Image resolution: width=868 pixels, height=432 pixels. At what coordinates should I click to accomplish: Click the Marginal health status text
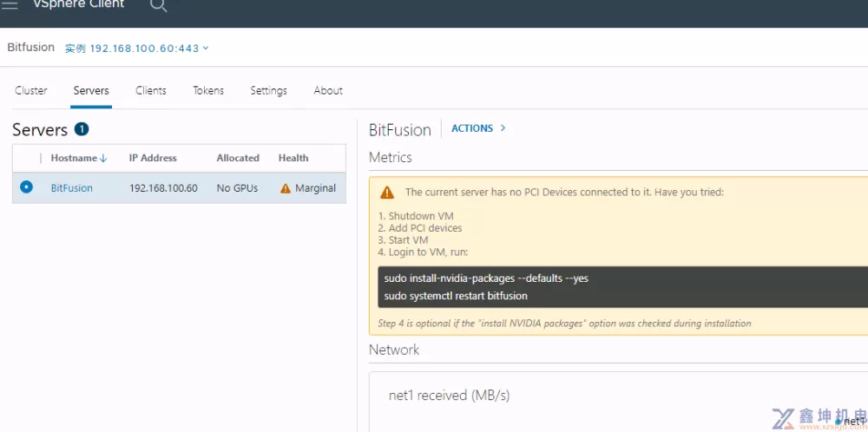316,188
